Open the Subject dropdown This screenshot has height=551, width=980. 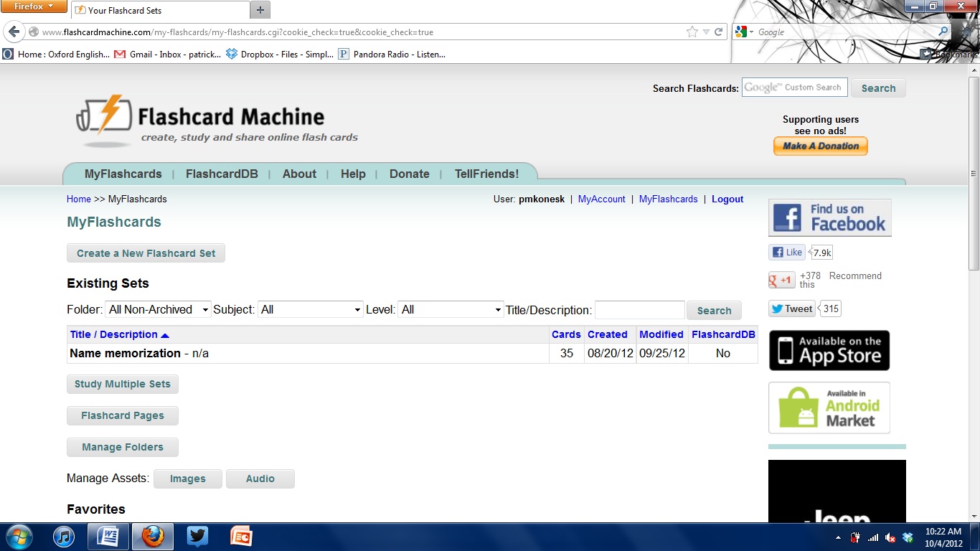311,309
